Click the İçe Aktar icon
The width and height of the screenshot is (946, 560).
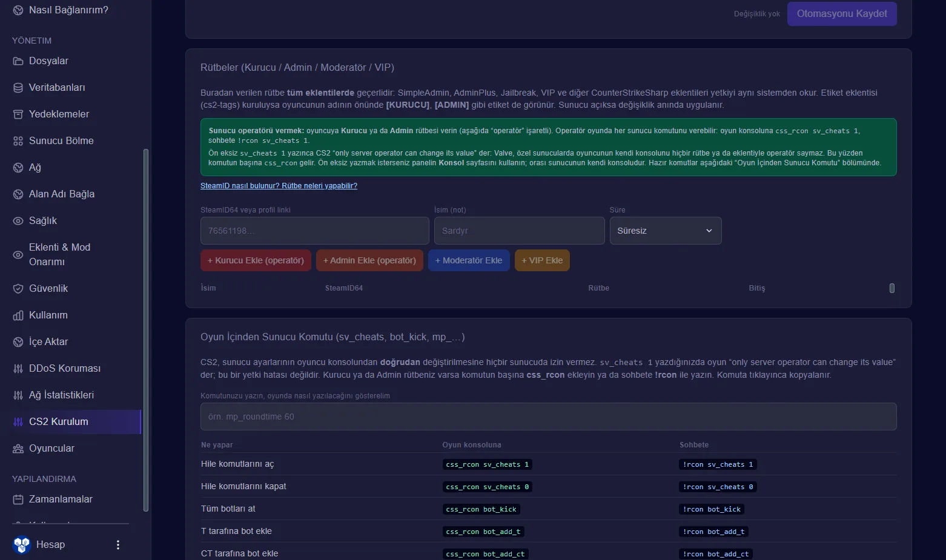18,342
